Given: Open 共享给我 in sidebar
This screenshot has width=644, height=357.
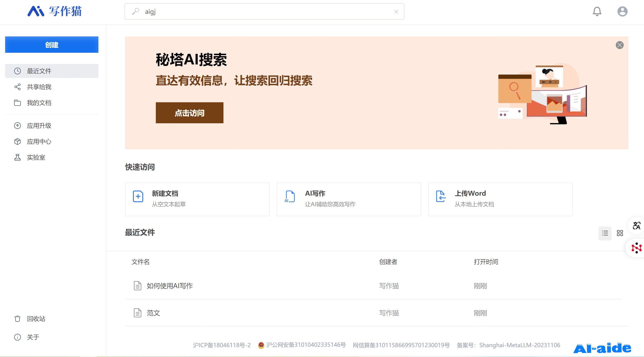Looking at the screenshot, I should pos(52,87).
